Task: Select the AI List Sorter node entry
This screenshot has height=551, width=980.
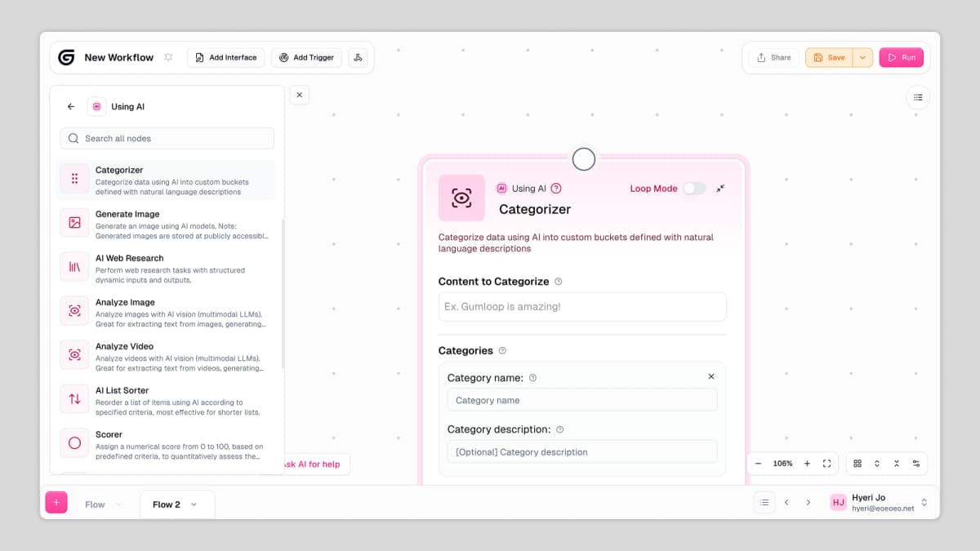Action: (167, 400)
